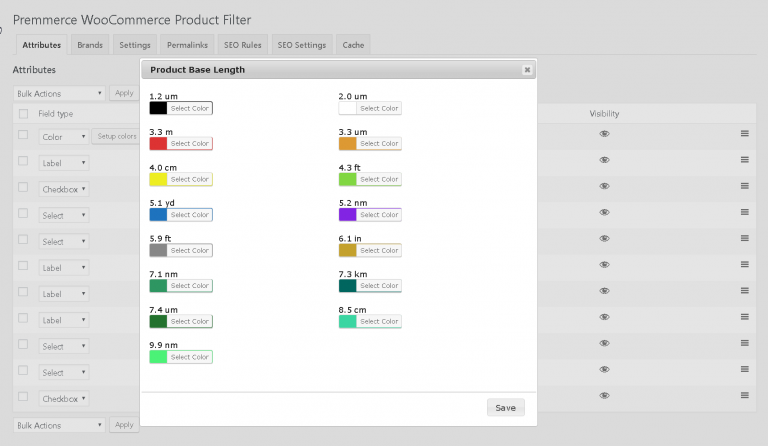Click the black color swatch for 1.2 um
The image size is (768, 446).
click(x=158, y=108)
